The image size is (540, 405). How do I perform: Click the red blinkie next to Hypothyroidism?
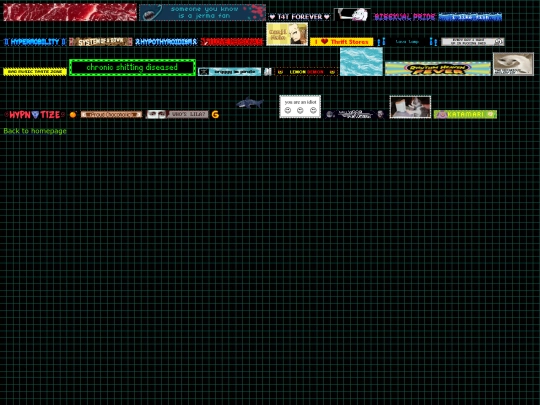(232, 42)
